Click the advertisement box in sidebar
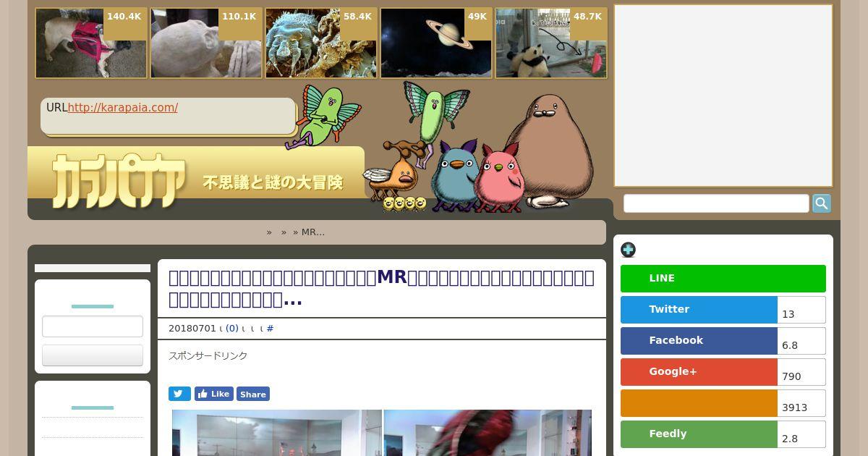Viewport: 868px width, 456px height. [x=723, y=96]
